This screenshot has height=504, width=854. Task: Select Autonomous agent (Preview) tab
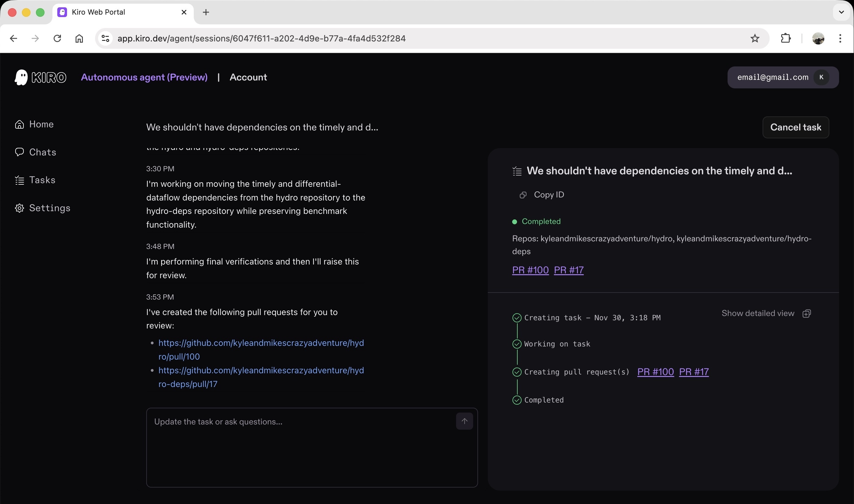[144, 77]
